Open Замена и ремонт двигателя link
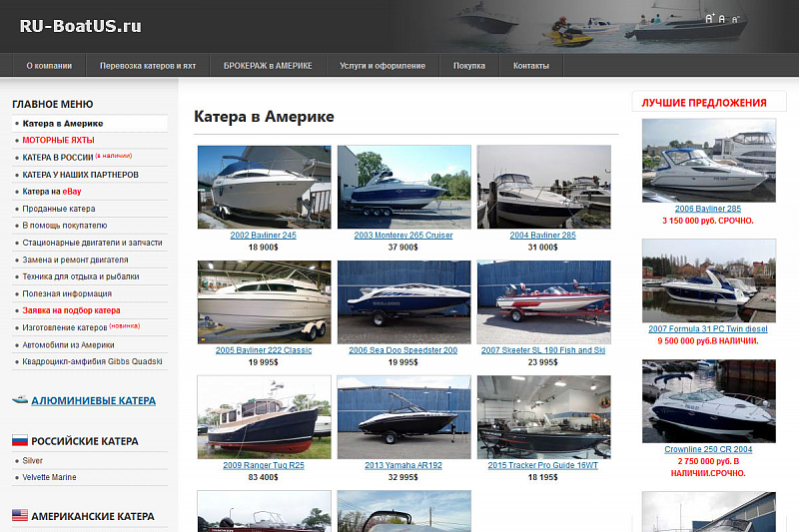Viewport: 799px width, 532px height. [x=76, y=260]
